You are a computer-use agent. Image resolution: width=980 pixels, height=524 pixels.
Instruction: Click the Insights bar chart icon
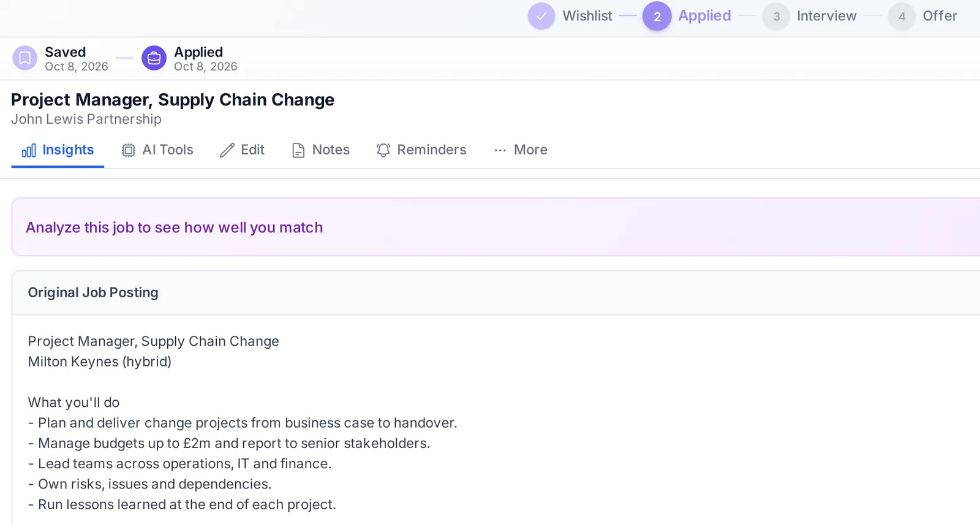pyautogui.click(x=29, y=150)
